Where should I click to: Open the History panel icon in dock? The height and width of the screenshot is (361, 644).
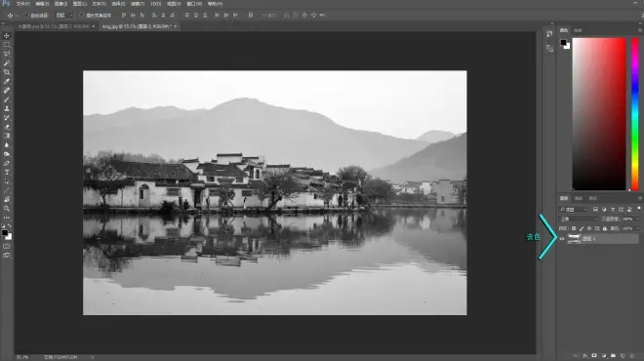point(549,34)
